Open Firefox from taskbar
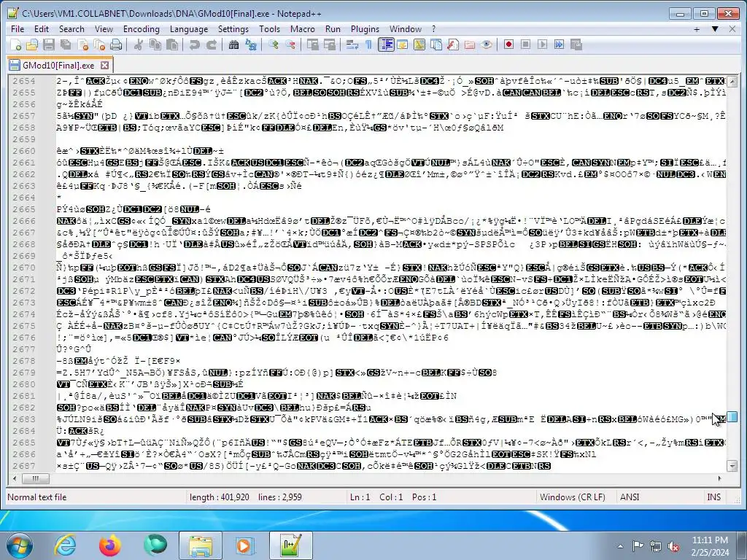The width and height of the screenshot is (747, 560). [x=110, y=545]
